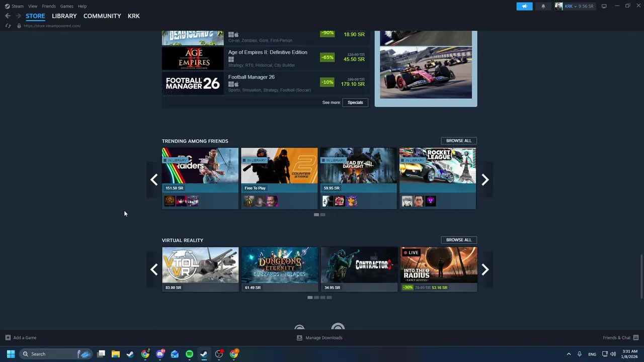Screen dimensions: 644x362
Task: Open the Games menu
Action: [x=66, y=6]
